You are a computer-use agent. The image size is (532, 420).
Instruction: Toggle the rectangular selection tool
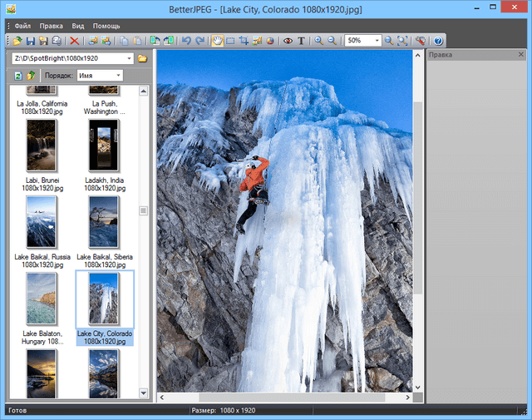point(230,40)
